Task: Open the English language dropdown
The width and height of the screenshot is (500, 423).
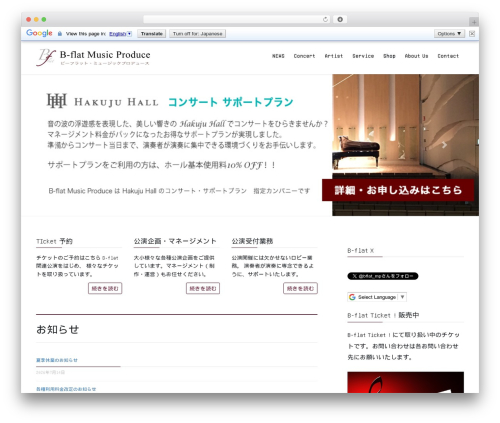Action: coord(120,34)
